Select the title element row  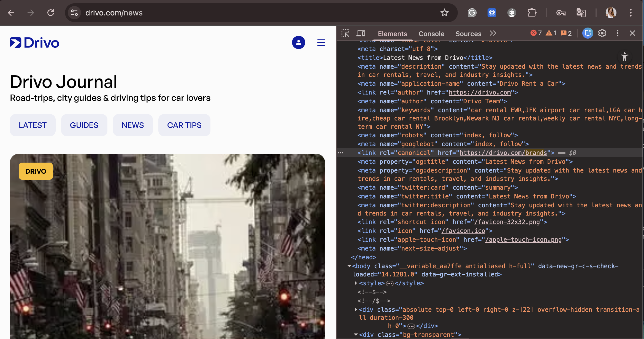coord(489,58)
